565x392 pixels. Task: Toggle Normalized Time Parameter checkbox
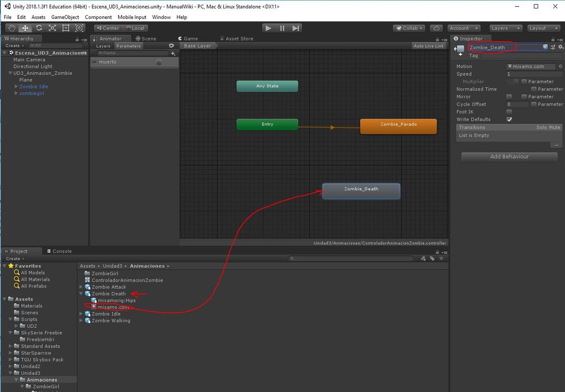(534, 89)
